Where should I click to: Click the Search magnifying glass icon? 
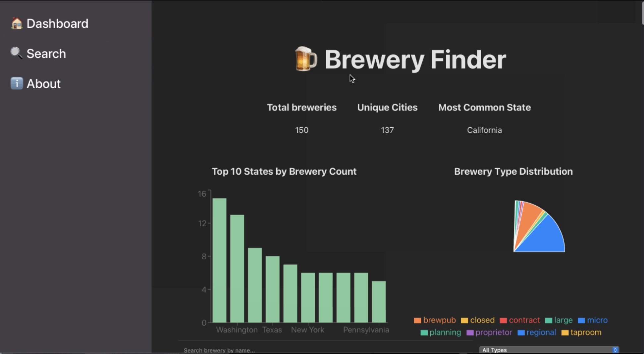point(17,53)
